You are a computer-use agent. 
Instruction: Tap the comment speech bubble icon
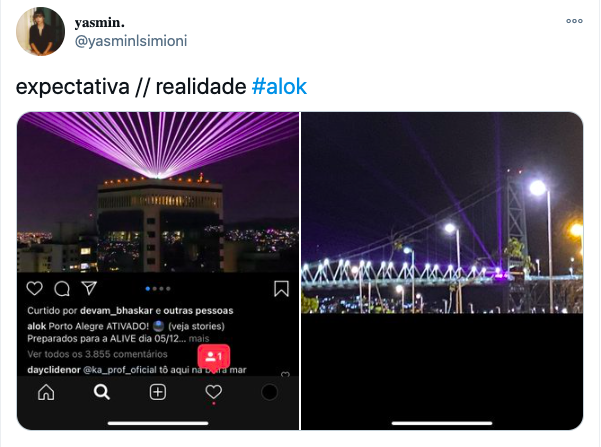point(62,289)
